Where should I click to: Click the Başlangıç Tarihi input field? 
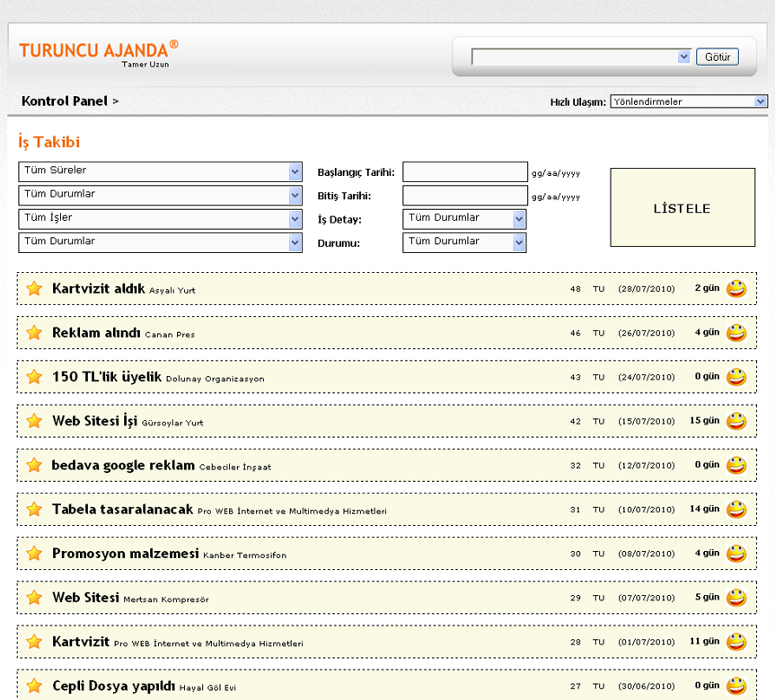pos(464,172)
